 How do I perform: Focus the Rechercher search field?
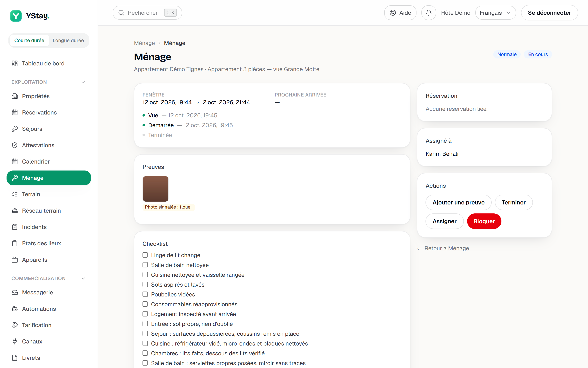(147, 13)
